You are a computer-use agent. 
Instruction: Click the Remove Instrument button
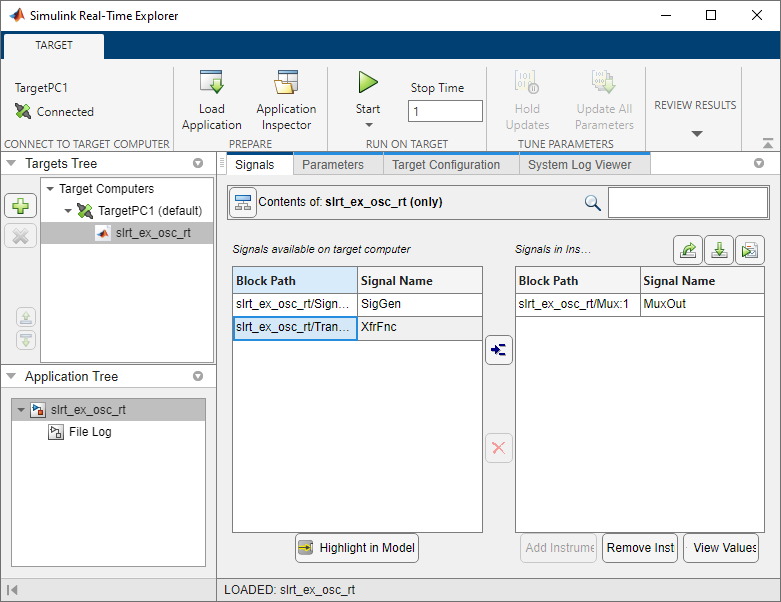coord(640,548)
